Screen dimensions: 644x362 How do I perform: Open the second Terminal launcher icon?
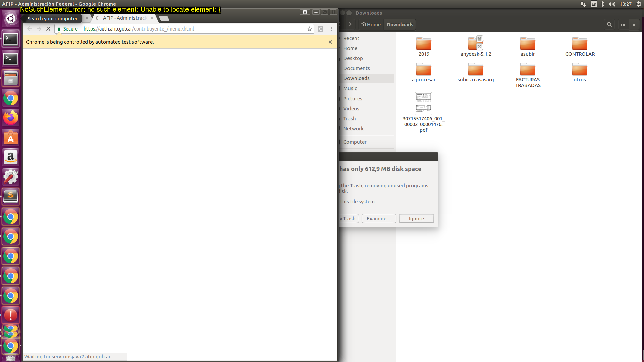pyautogui.click(x=11, y=59)
